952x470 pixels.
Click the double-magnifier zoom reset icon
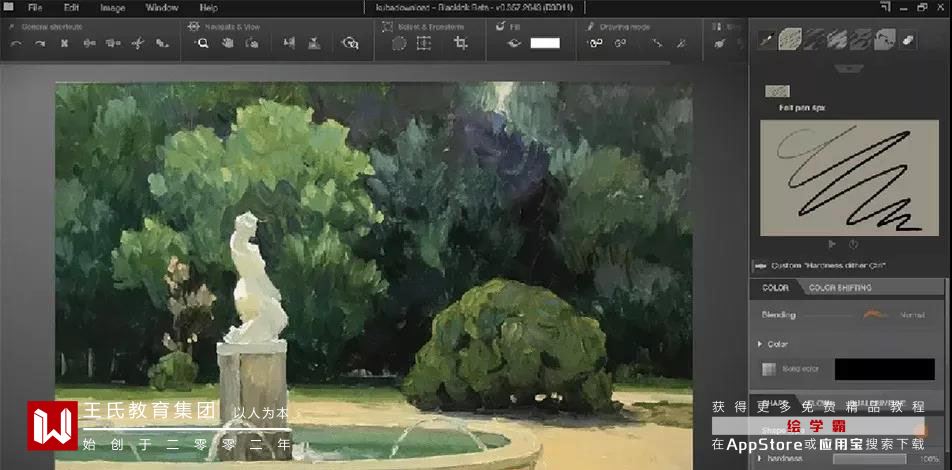350,44
